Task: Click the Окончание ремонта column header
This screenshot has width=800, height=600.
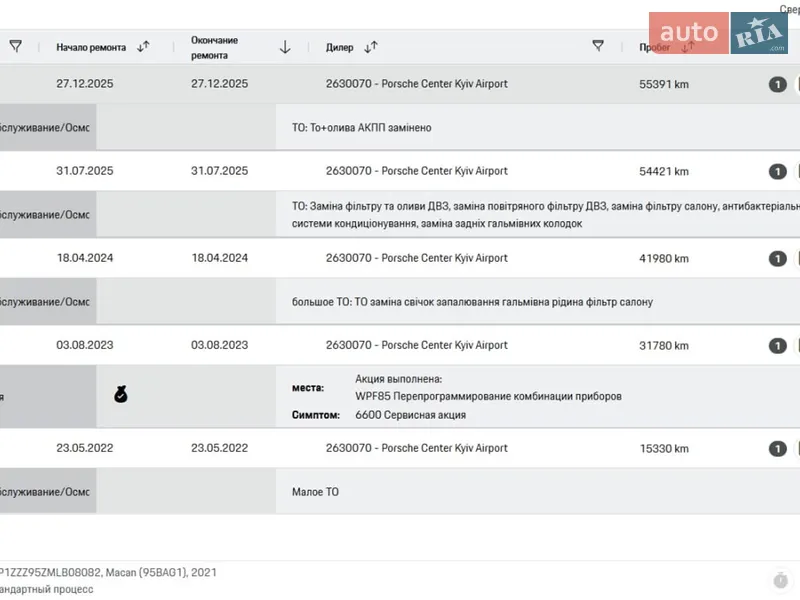Action: (214, 47)
